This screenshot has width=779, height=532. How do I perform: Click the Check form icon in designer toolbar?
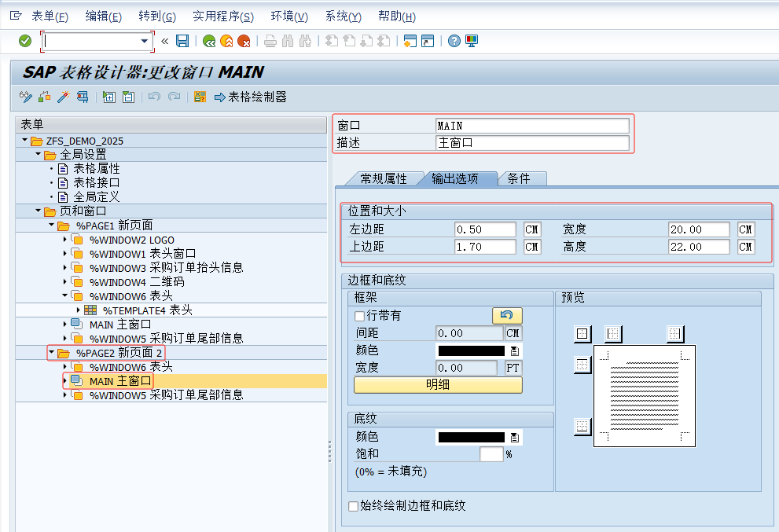coord(44,97)
